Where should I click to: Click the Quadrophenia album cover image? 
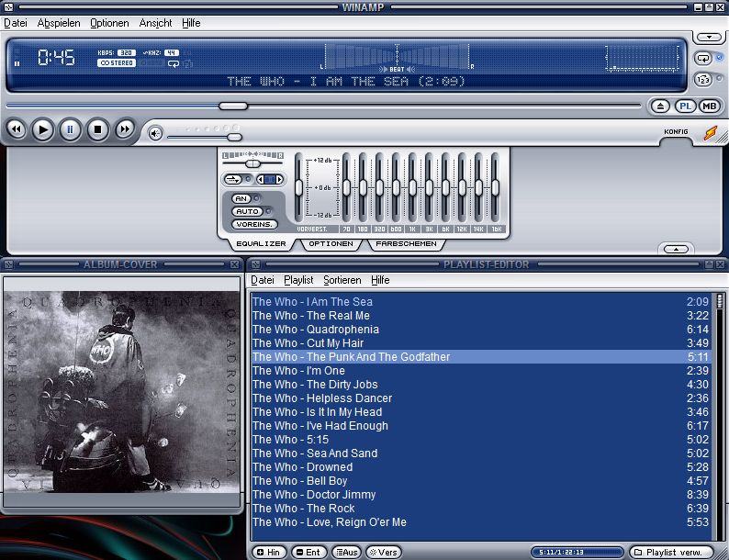[x=122, y=391]
